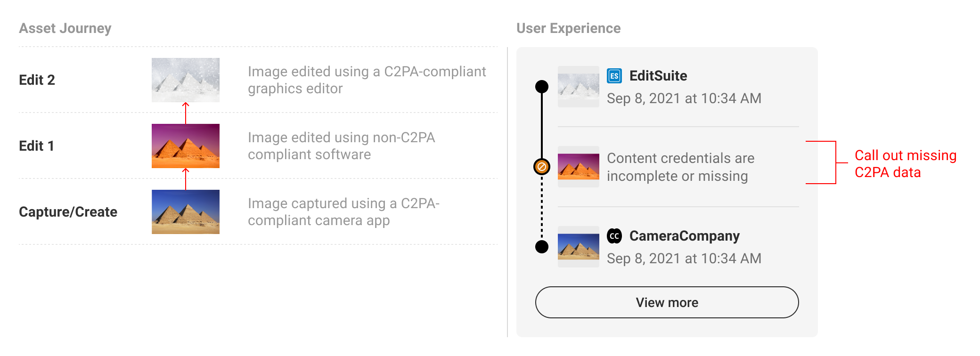The image size is (980, 356).
Task: Select the top black timeline dot
Action: click(542, 87)
